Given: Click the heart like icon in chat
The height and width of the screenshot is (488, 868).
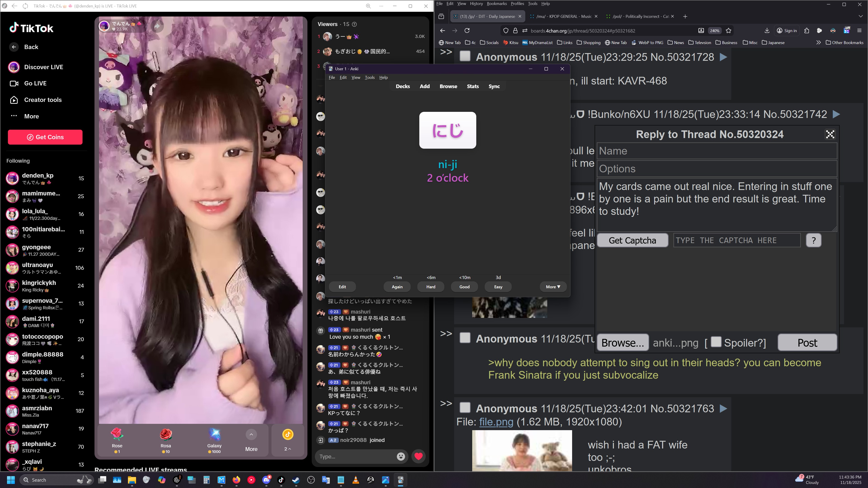Looking at the screenshot, I should [x=418, y=456].
